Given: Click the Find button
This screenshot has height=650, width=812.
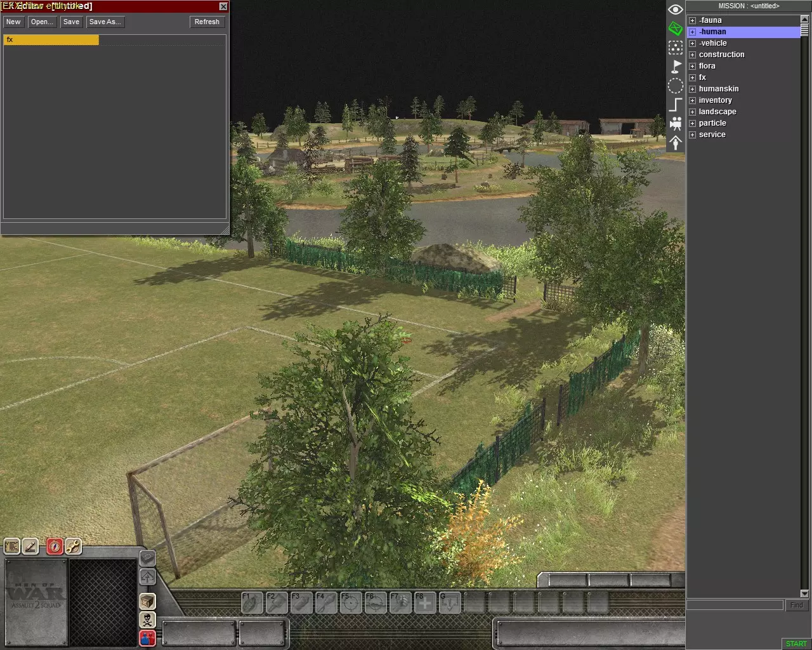Looking at the screenshot, I should (x=797, y=606).
